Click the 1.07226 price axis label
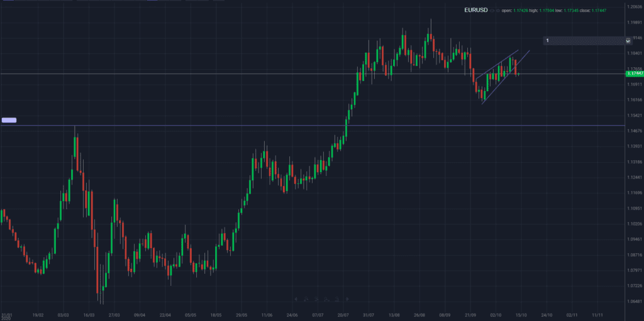This screenshot has height=321, width=644. click(635, 286)
